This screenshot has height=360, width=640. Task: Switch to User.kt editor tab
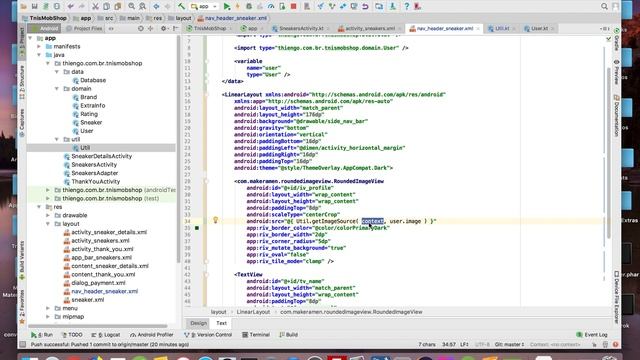[x=539, y=29]
